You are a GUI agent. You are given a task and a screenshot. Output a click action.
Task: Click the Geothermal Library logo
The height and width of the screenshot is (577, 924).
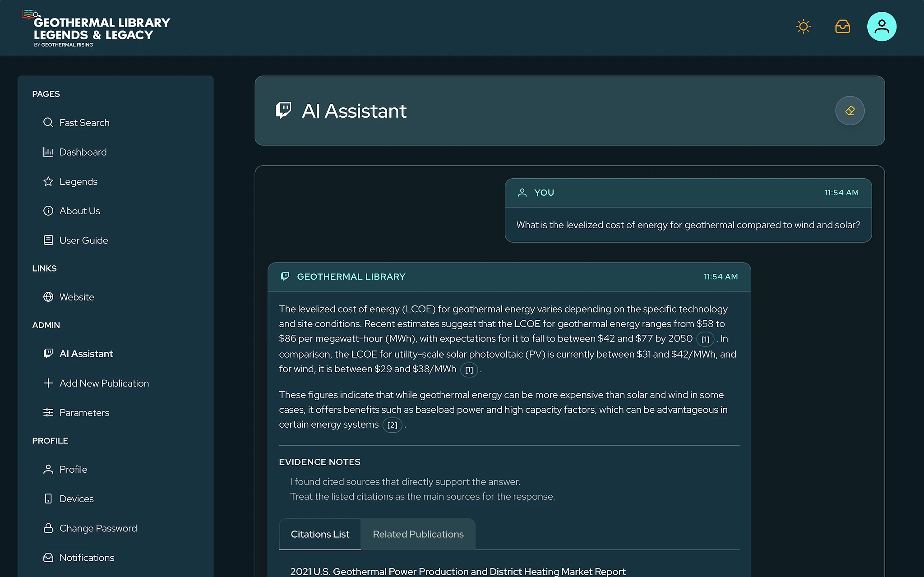click(96, 28)
